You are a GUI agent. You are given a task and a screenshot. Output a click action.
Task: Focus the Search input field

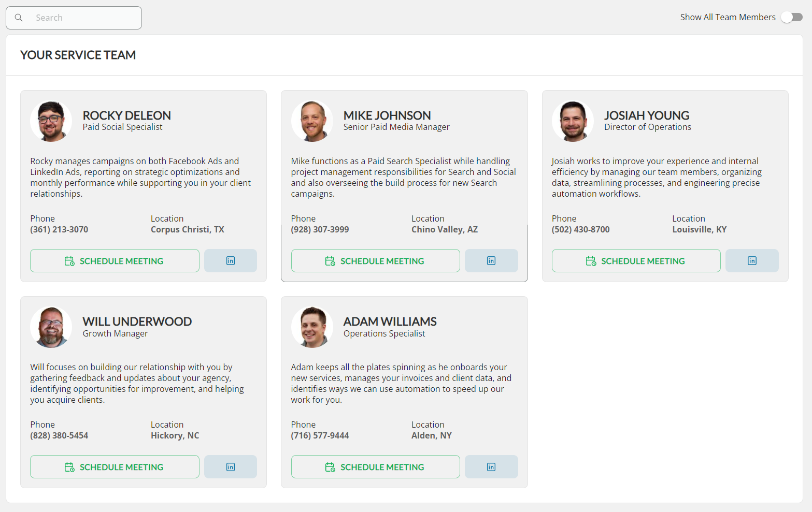74,18
